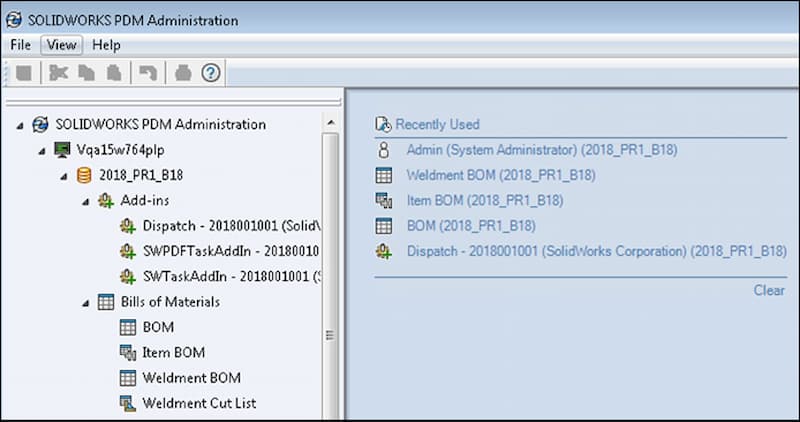Click the SOLIDWORKS PDM Administration tree icon
The width and height of the screenshot is (800, 422).
40,125
